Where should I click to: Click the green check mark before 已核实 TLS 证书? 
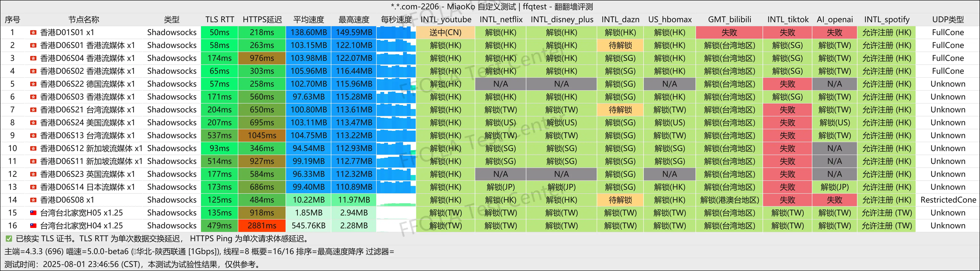(x=8, y=239)
